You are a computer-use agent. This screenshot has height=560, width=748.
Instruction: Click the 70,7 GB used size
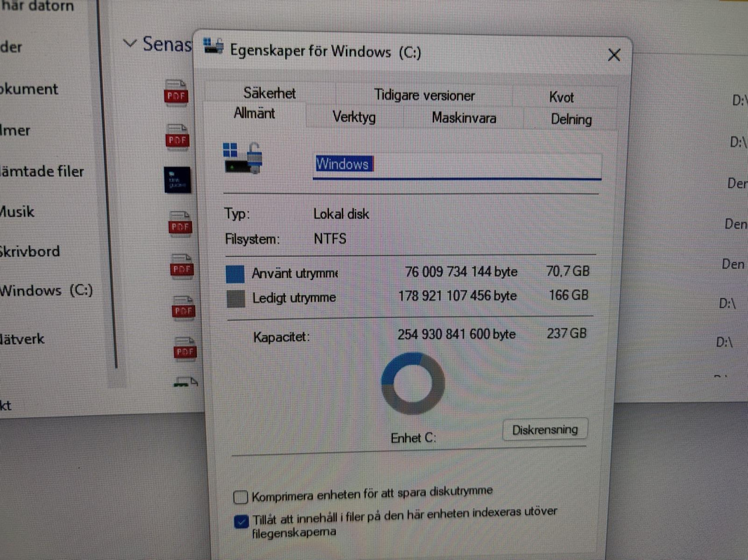568,271
